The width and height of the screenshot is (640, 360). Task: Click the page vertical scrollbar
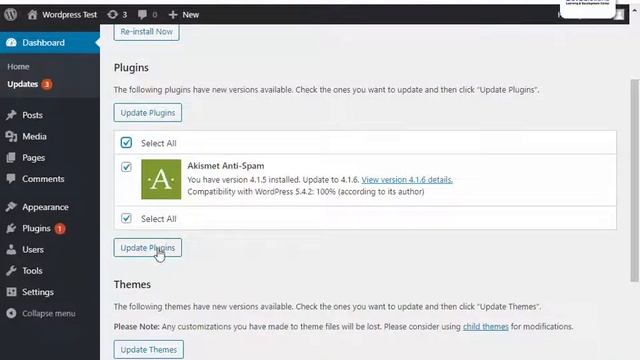pyautogui.click(x=634, y=180)
